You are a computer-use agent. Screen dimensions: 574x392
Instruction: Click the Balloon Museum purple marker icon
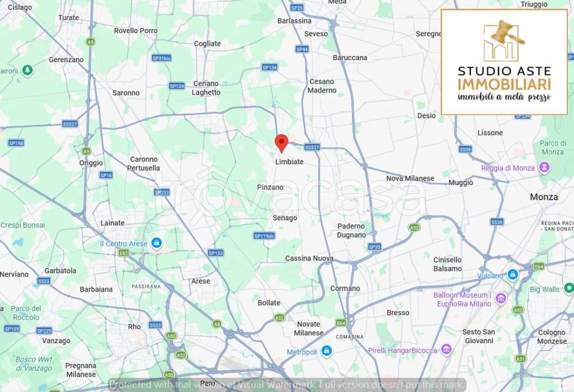[501, 299]
